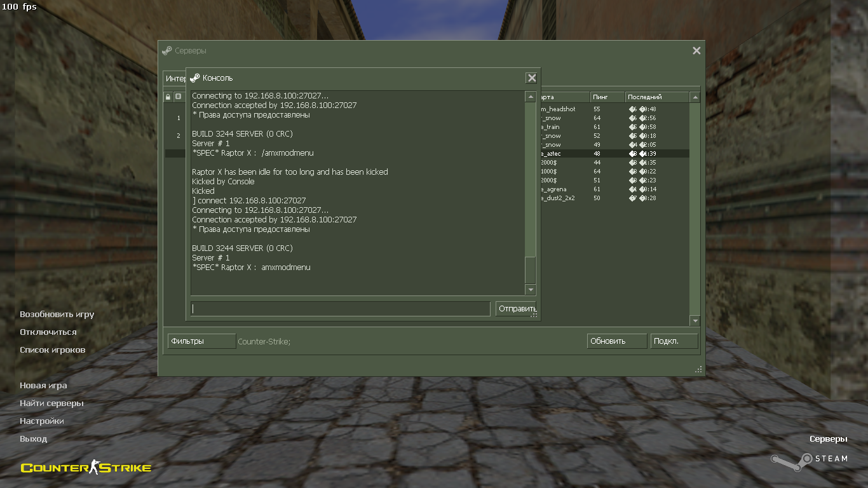Select the _snow server row with ping 49
The width and height of the screenshot is (868, 488).
pos(615,145)
